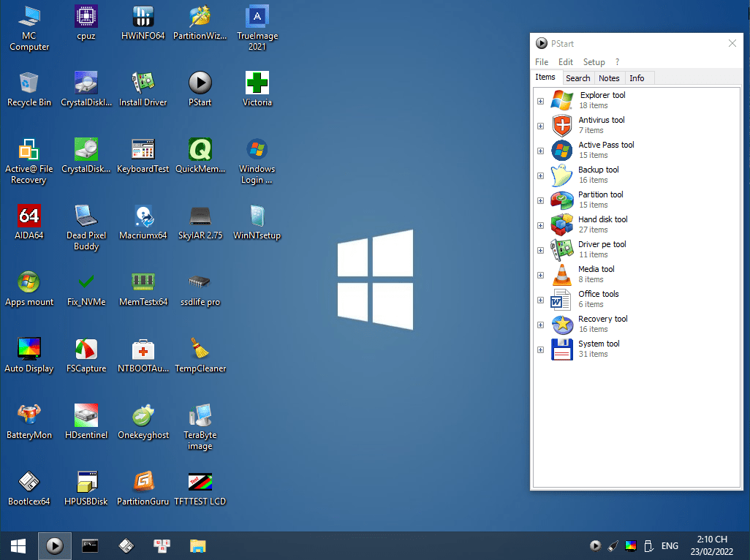Switch to the Notes tab
Screen dimensions: 750x560
pyautogui.click(x=609, y=78)
